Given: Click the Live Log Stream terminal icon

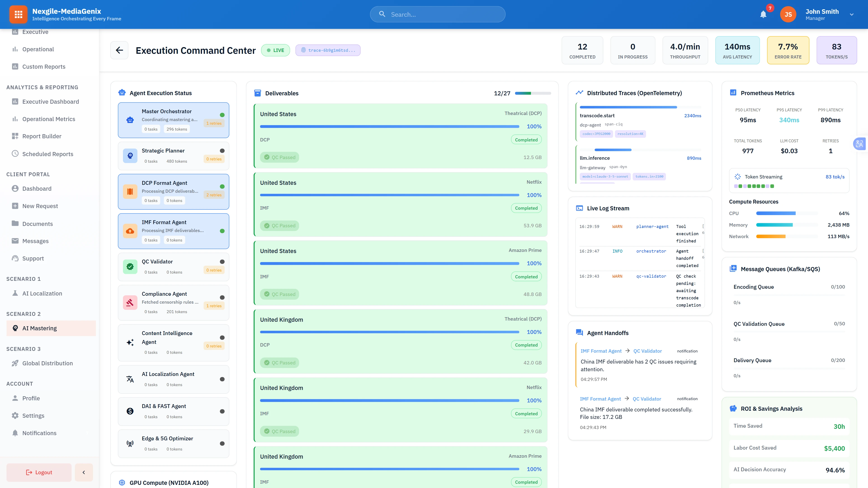Looking at the screenshot, I should 580,208.
